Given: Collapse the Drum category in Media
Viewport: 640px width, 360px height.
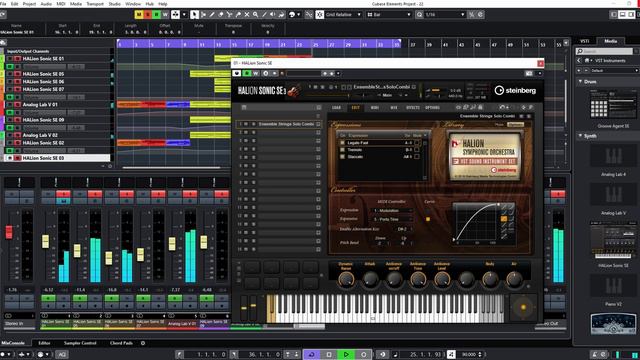Looking at the screenshot, I should click(580, 82).
